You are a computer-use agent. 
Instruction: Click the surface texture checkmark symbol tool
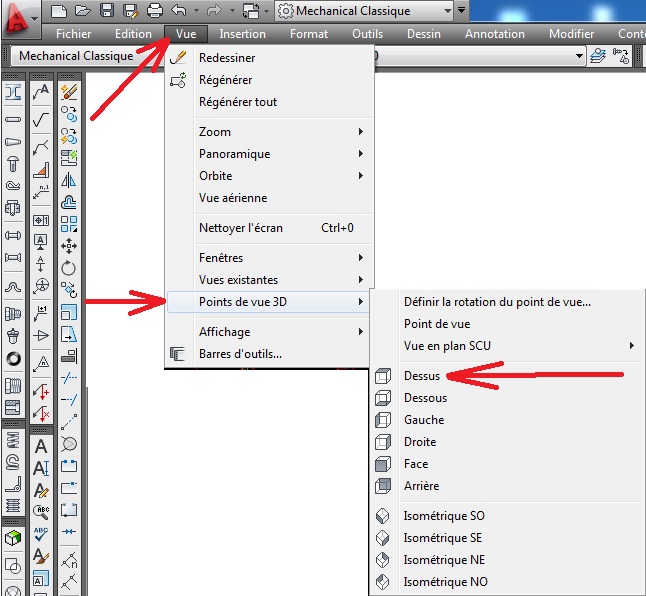(41, 119)
